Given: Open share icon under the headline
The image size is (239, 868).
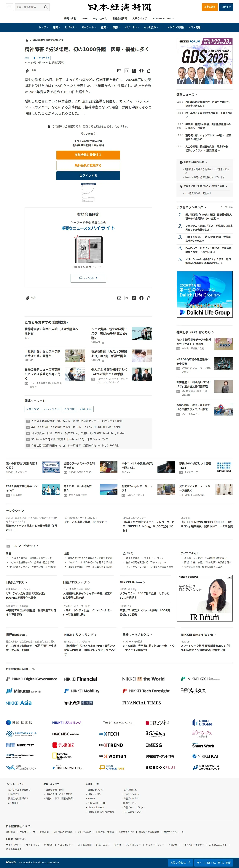Looking at the screenshot, I should coord(149,71).
